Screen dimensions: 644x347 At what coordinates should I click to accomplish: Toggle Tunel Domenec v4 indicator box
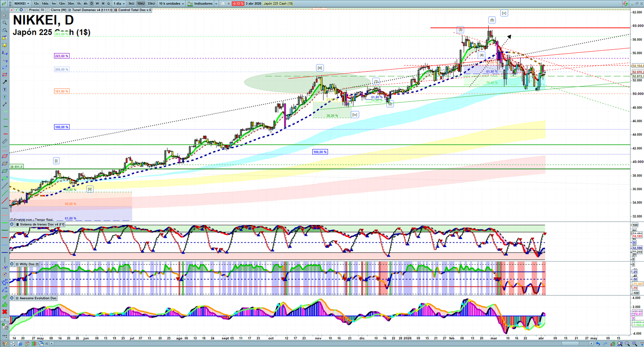pyautogui.click(x=70, y=10)
